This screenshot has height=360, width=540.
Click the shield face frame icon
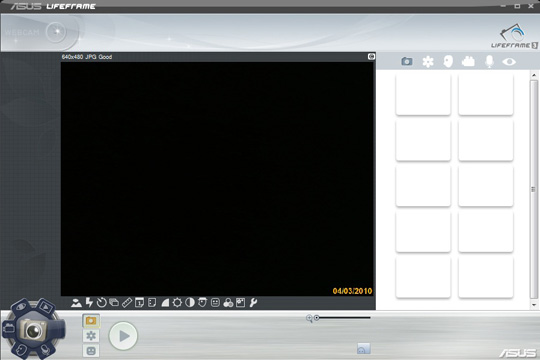(x=202, y=302)
